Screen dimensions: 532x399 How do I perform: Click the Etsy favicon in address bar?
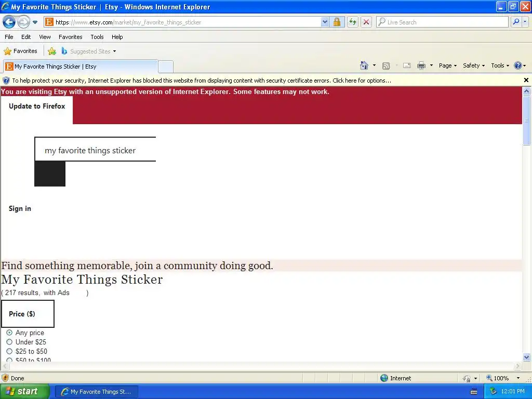49,22
